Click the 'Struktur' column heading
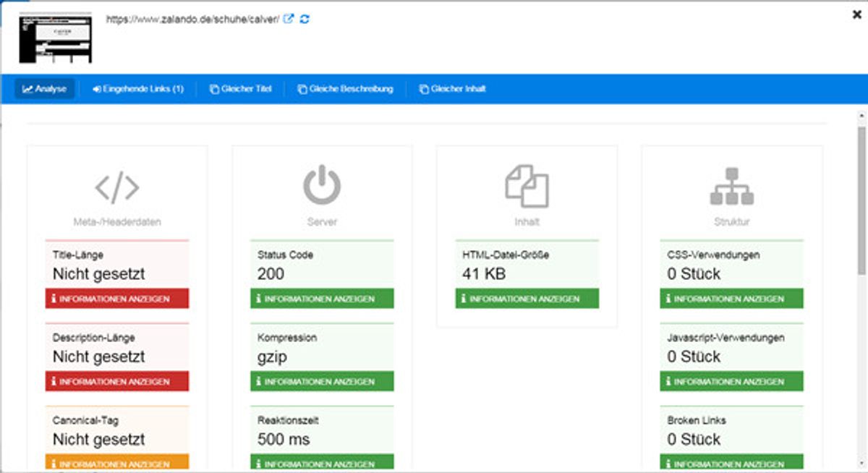This screenshot has width=868, height=473. tap(732, 222)
